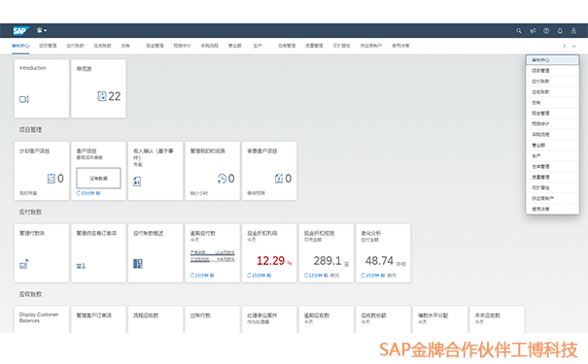Open the Display Customer Balances tile

click(x=42, y=319)
